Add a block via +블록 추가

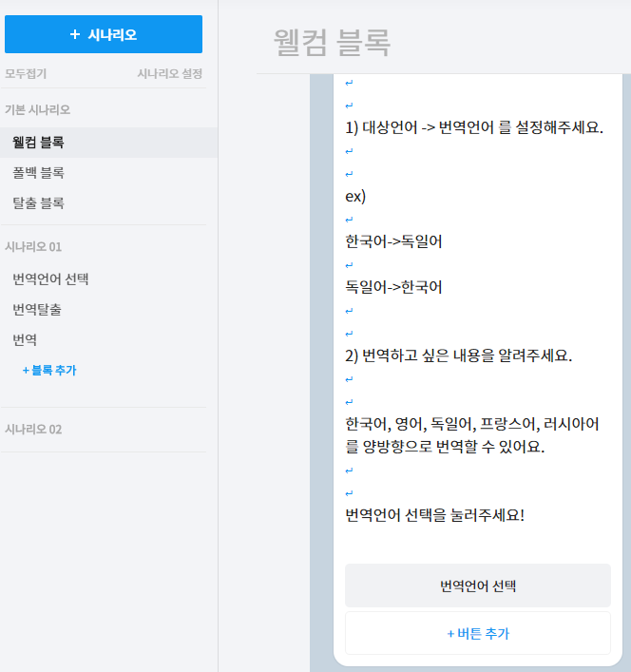click(x=49, y=370)
